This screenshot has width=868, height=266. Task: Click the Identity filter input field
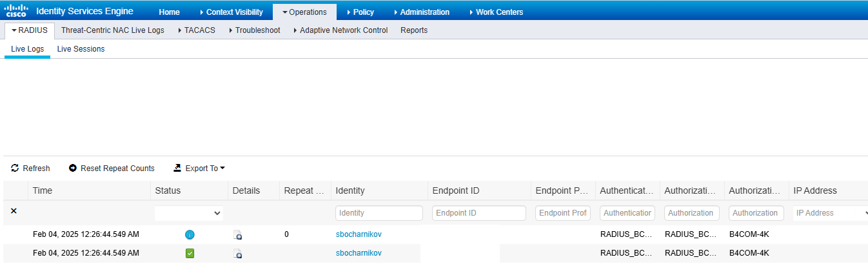point(379,213)
